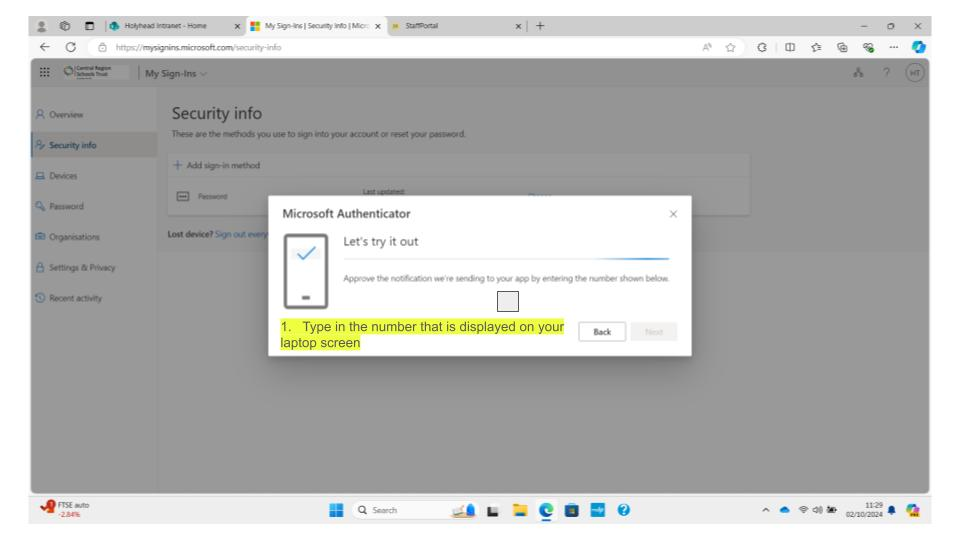Image resolution: width=960 pixels, height=540 pixels.
Task: Show hidden system tray icons
Action: pos(765,509)
